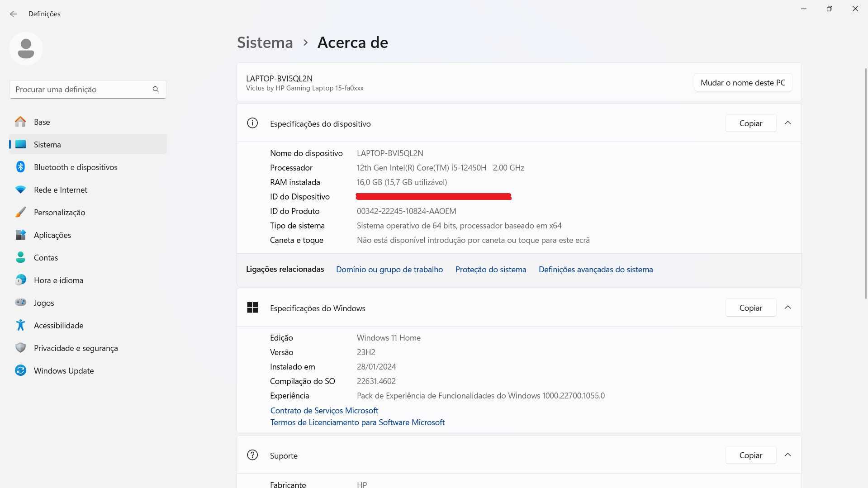Click the Base home icon

tap(20, 122)
